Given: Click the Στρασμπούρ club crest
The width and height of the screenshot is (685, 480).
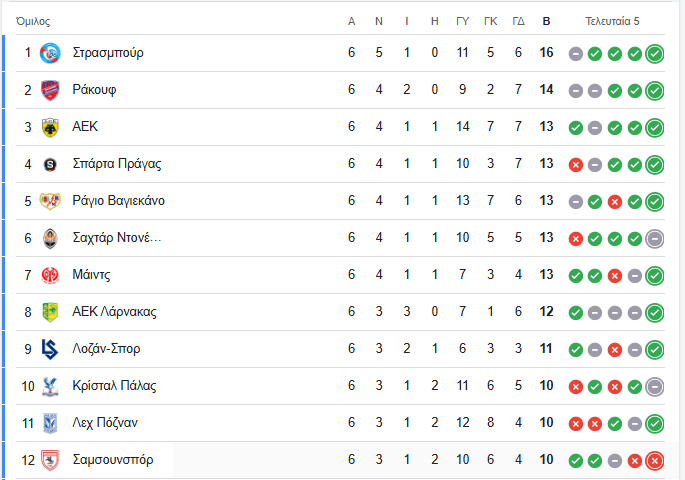Looking at the screenshot, I should [50, 53].
